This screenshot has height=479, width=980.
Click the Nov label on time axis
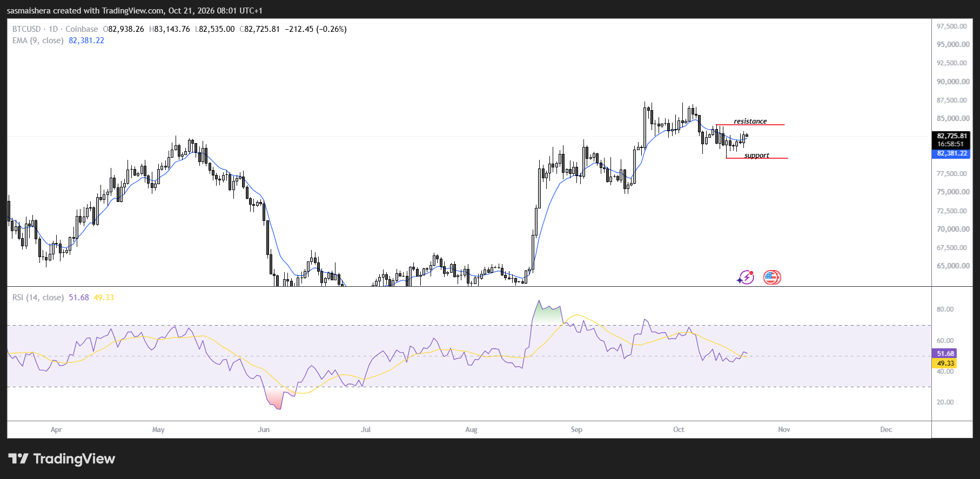pos(784,430)
